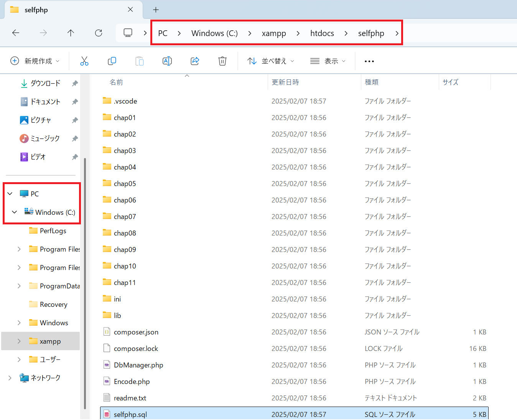Click the Cut scissors icon
This screenshot has height=420, width=517.
[84, 61]
